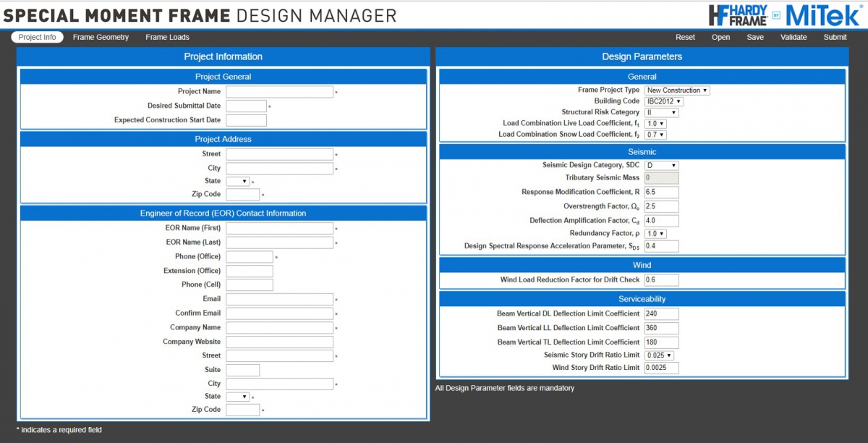Screen dimensions: 868x443
Task: Click the Overstrength Factor field
Action: click(661, 206)
